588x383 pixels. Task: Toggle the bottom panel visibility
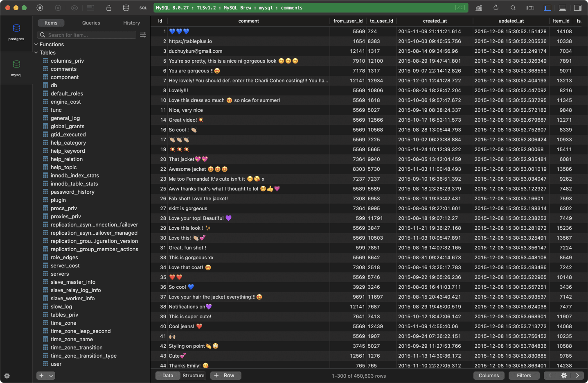562,7
